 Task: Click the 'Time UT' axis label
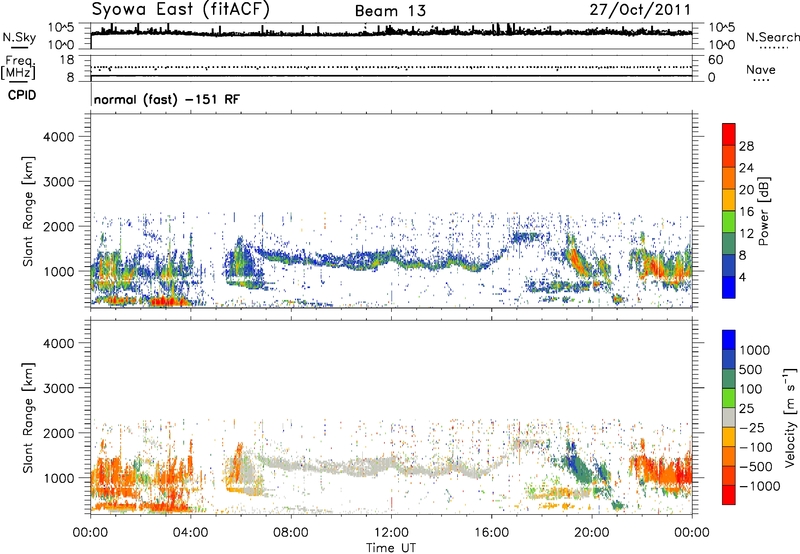pyautogui.click(x=391, y=548)
